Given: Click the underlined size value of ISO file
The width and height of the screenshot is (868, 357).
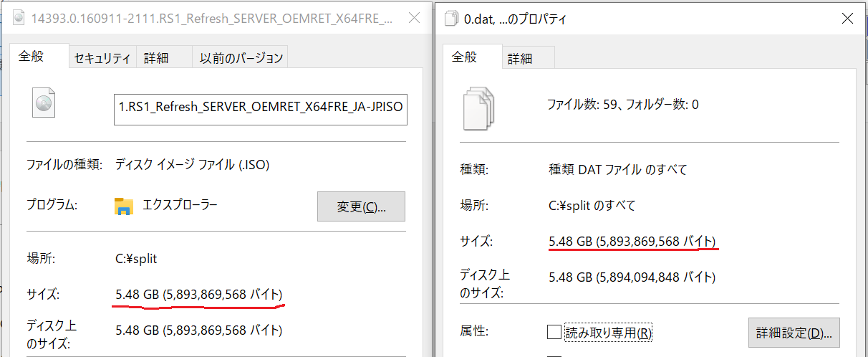Looking at the screenshot, I should pyautogui.click(x=198, y=295).
